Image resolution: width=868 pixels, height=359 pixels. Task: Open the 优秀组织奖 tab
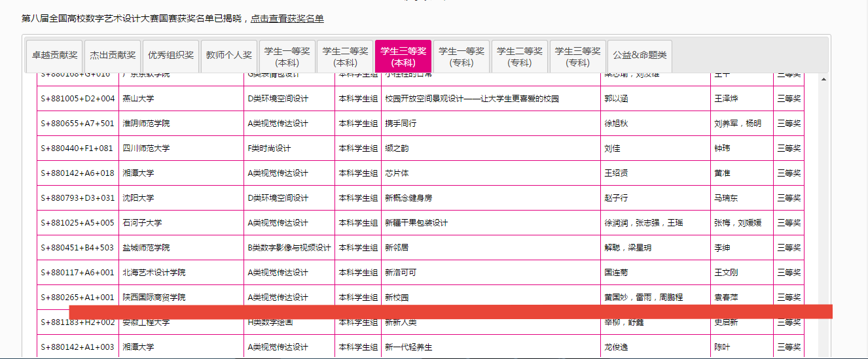(171, 57)
